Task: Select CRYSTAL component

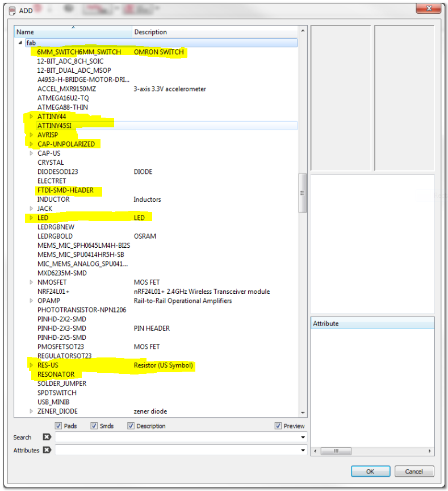Action: pos(51,163)
